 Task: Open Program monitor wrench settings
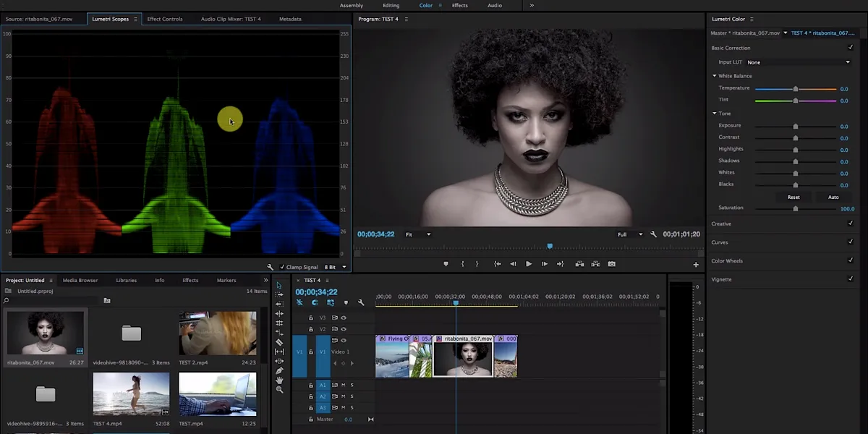coord(653,234)
